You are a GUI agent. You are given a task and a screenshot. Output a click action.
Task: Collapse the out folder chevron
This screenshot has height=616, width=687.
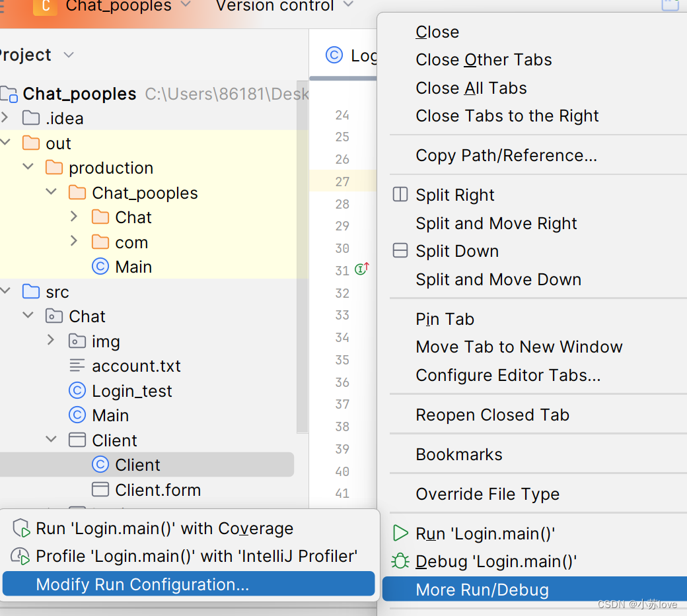click(5, 141)
